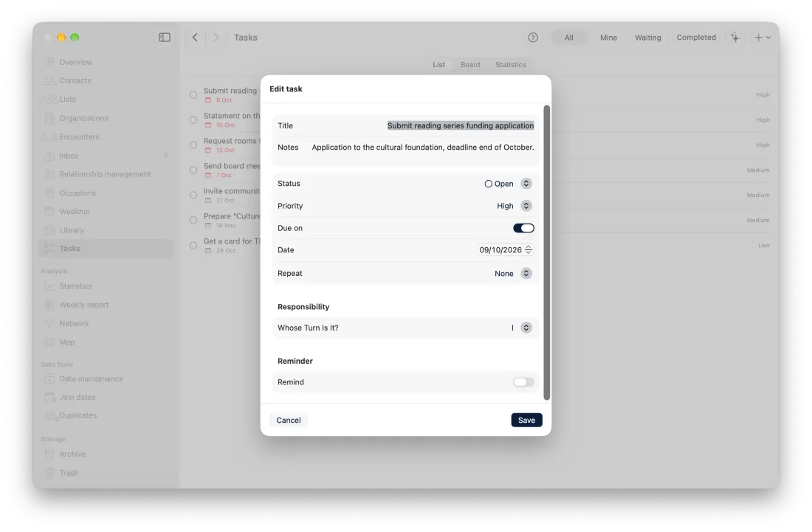Tick the 'Get a card for' task
The image size is (812, 532).
pyautogui.click(x=193, y=245)
